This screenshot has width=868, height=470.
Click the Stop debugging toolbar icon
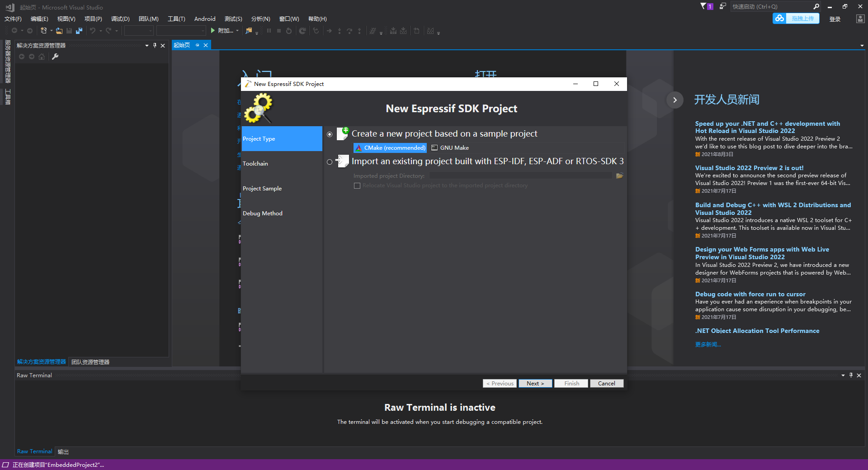click(279, 31)
